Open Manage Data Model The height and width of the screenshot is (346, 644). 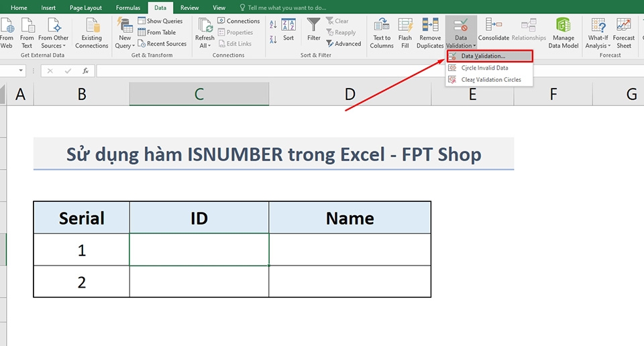coord(563,34)
